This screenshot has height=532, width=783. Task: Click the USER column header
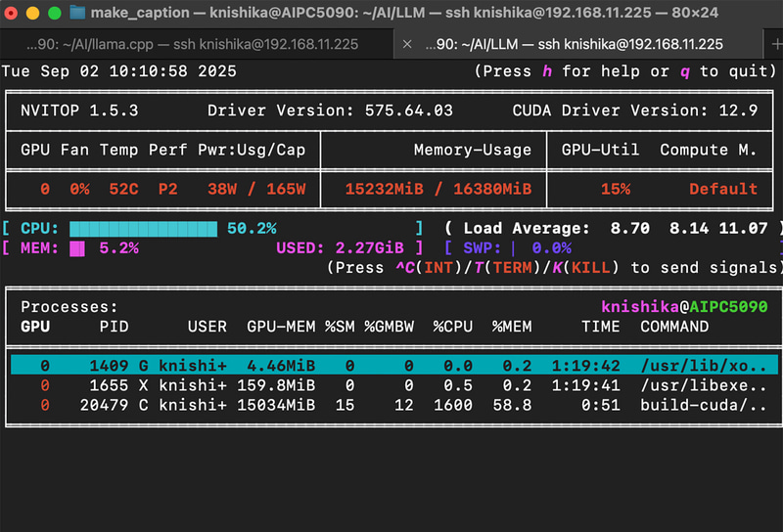[x=207, y=327]
